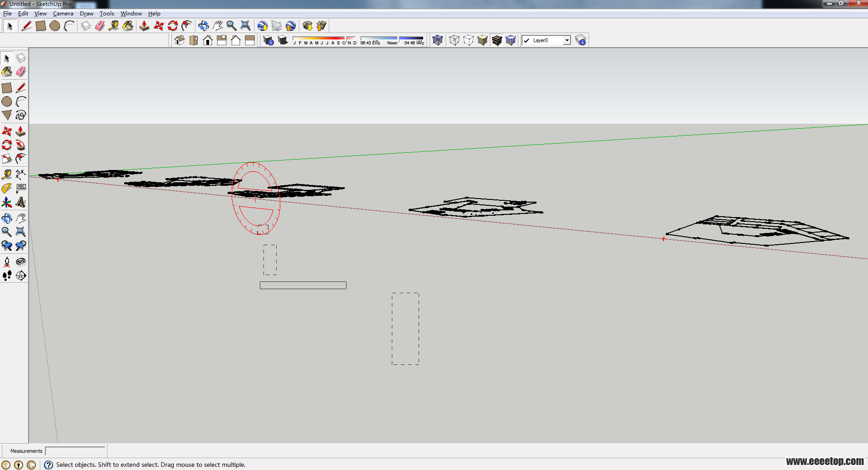Image resolution: width=868 pixels, height=470 pixels.
Task: Select the Walk footprints tool
Action: [7, 275]
